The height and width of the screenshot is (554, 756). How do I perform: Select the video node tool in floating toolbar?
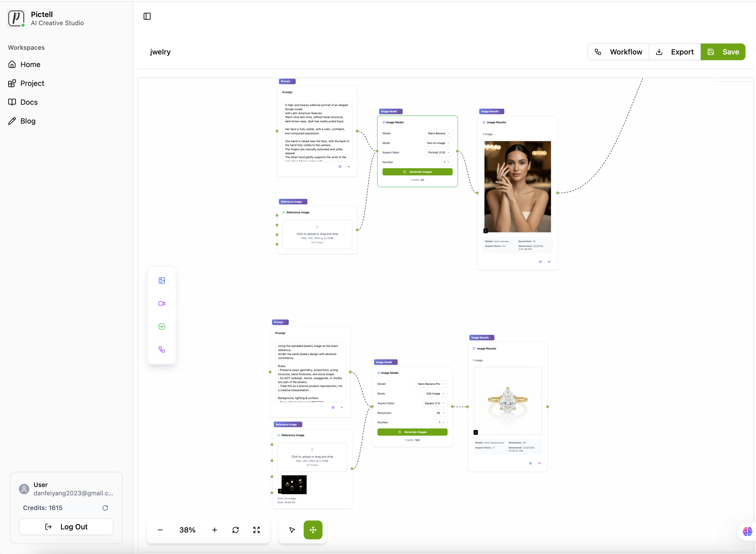coord(162,303)
